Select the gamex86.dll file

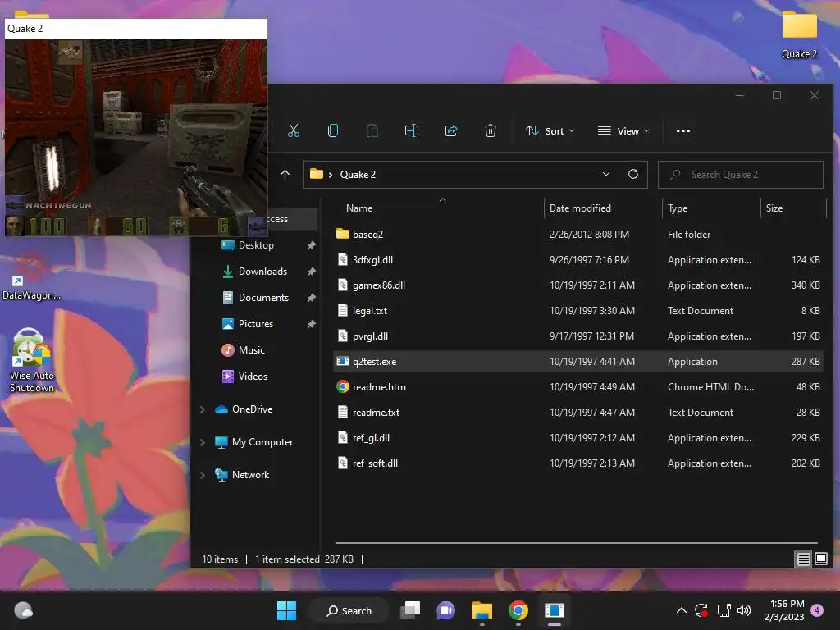click(578, 285)
